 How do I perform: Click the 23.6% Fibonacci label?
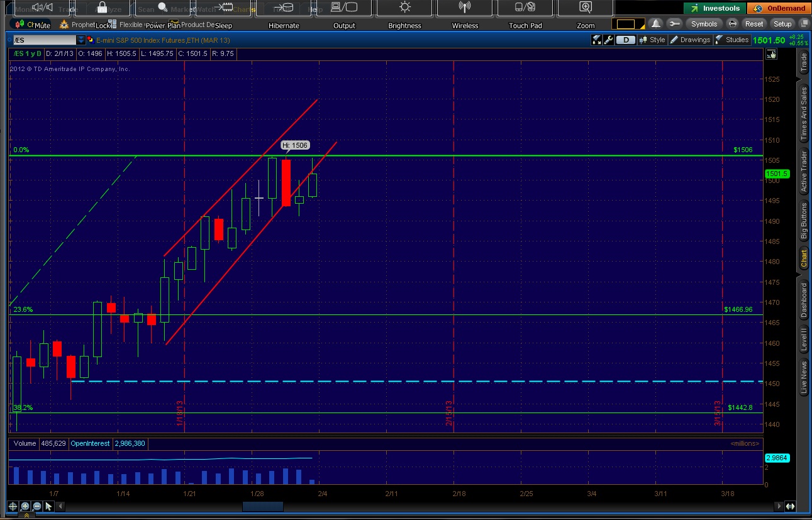tap(23, 309)
